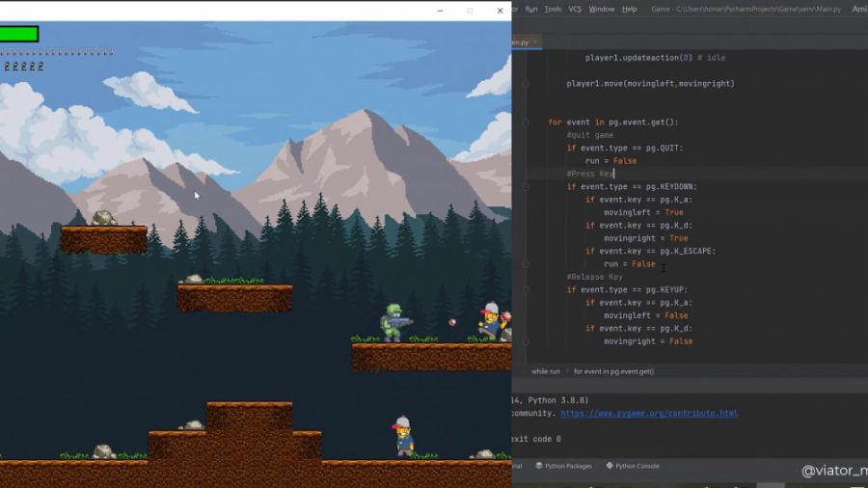Click the '#Press Key' comment line
This screenshot has width=868, height=488.
(589, 174)
